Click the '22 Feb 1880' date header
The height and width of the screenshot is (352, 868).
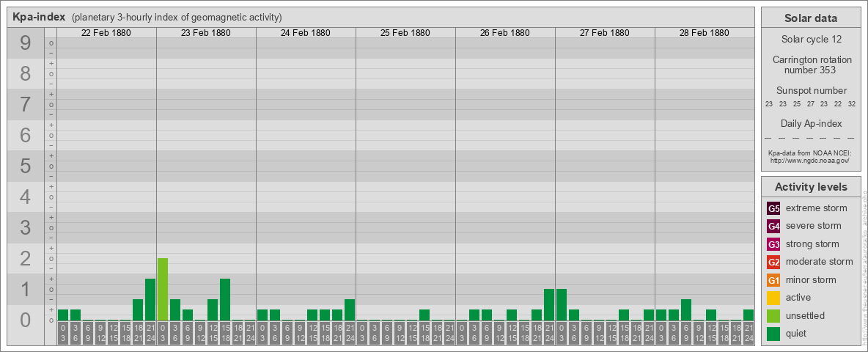[106, 33]
